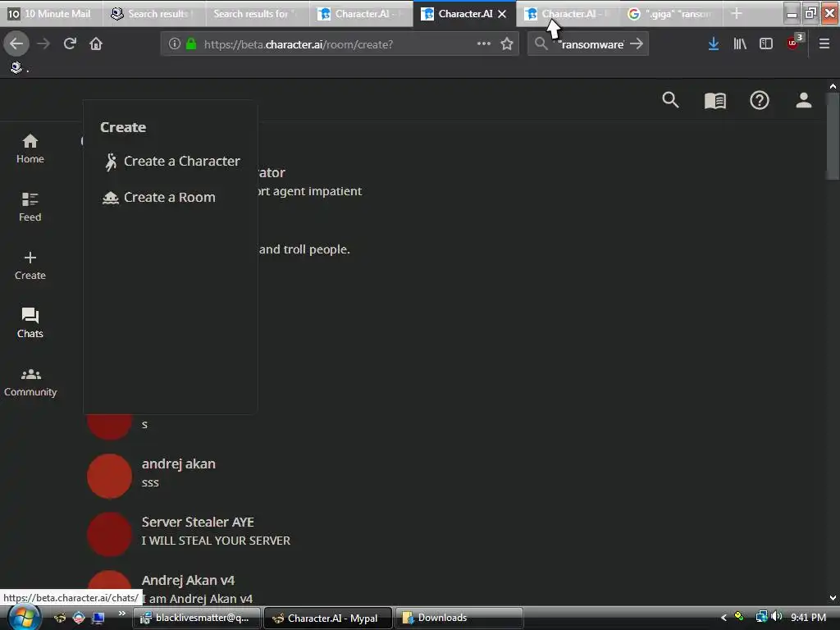Screen dimensions: 840x630
Task: Close the active Character.AI tab
Action: (x=502, y=14)
